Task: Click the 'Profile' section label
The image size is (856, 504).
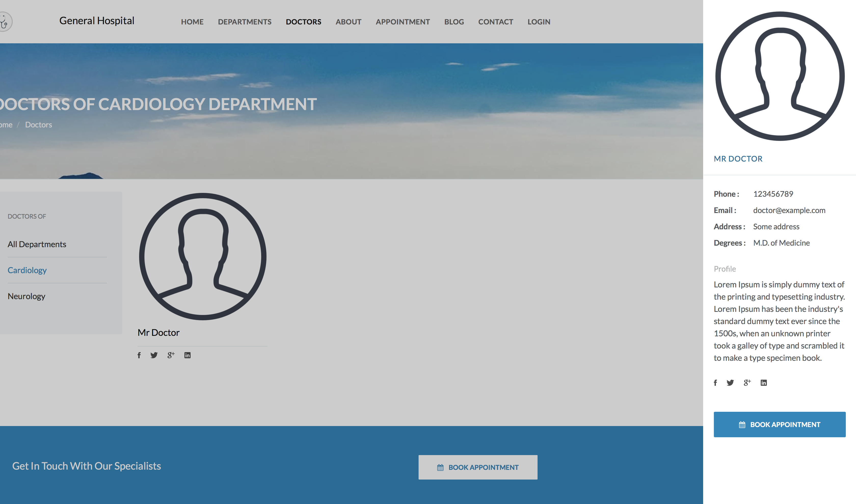Action: pos(725,269)
